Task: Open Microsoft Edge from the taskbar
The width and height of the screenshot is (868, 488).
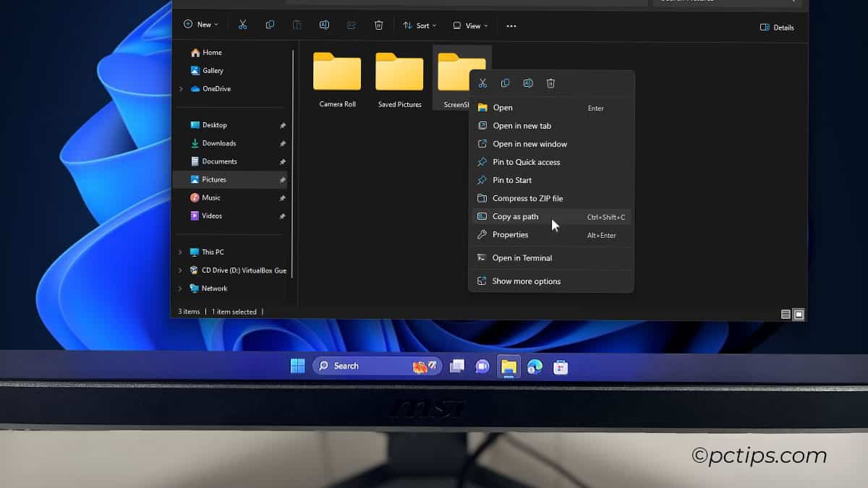Action: pyautogui.click(x=535, y=366)
